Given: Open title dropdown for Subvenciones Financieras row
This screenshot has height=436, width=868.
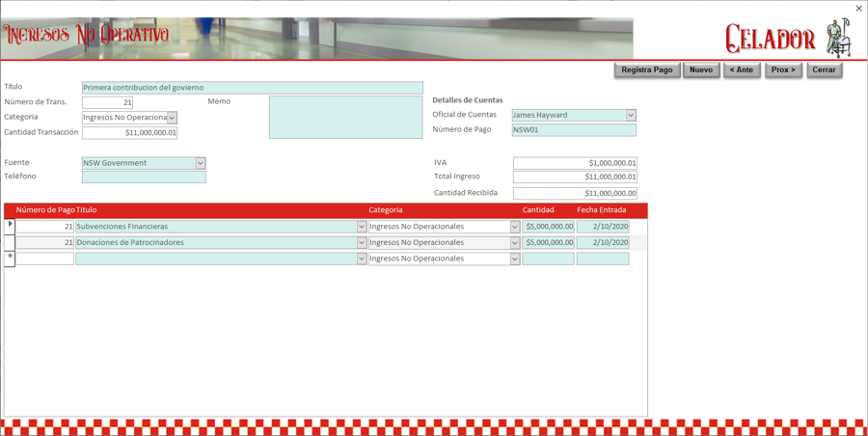Looking at the screenshot, I should coord(362,227).
